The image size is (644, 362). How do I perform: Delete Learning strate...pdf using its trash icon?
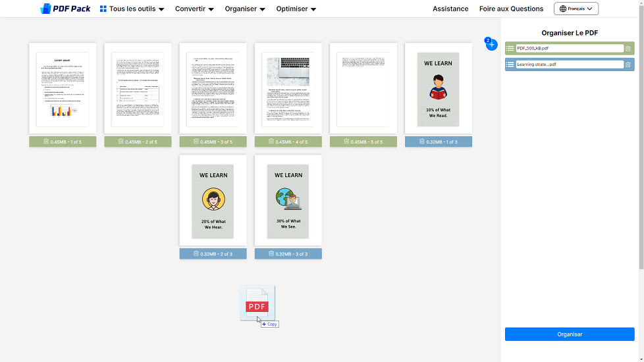point(628,65)
